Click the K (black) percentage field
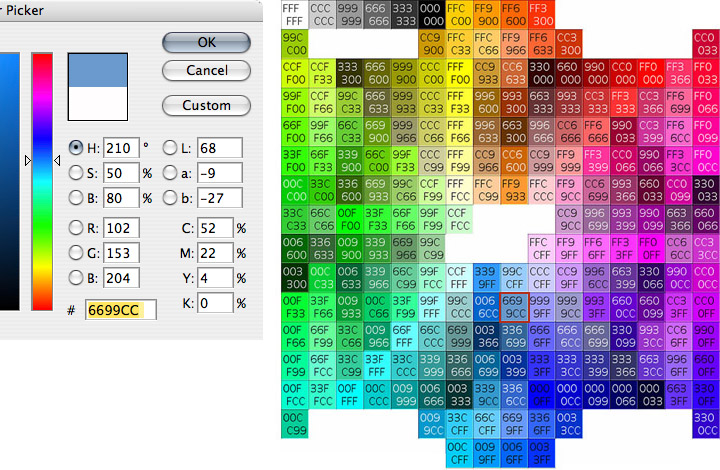Screen dimensions: 720x470 click(x=213, y=303)
